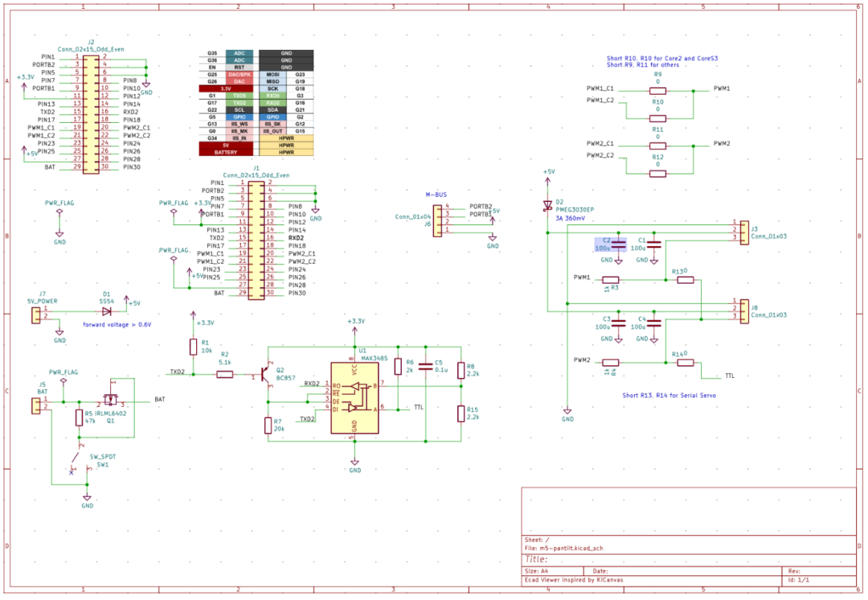Click 'Ecad Viewer inspired by KiCanvas' text
Screen dimensions: 868x600
point(574,580)
